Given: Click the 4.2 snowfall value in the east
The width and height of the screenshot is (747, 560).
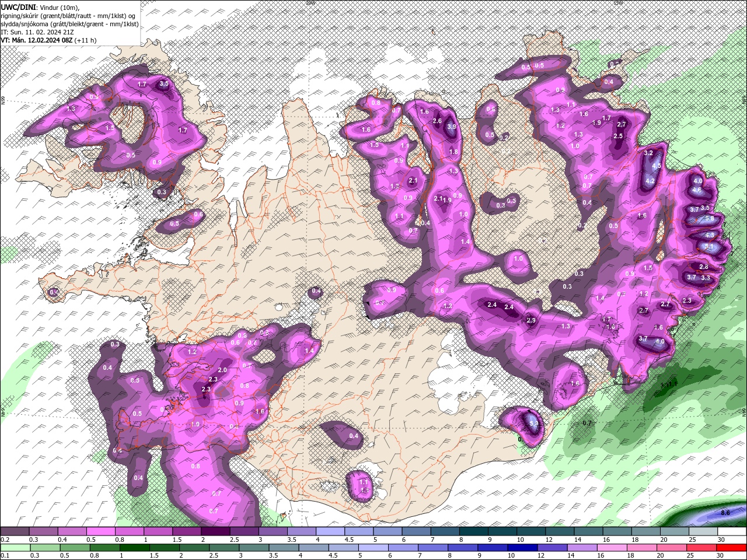Looking at the screenshot, I should tap(651, 181).
